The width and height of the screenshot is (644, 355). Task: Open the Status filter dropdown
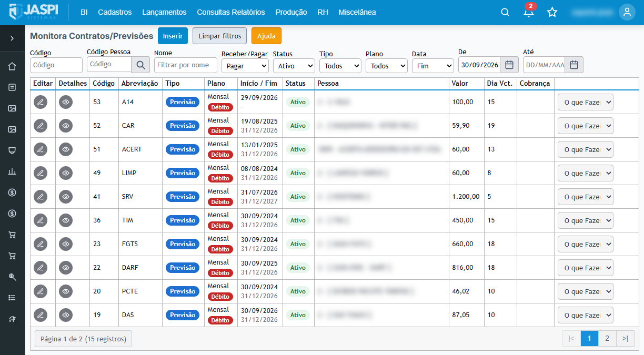pyautogui.click(x=294, y=66)
